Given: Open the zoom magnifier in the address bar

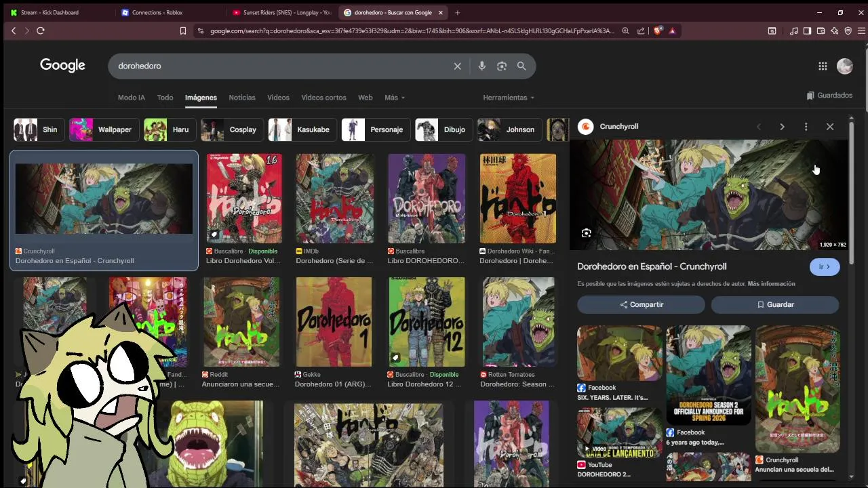Looking at the screenshot, I should (625, 30).
